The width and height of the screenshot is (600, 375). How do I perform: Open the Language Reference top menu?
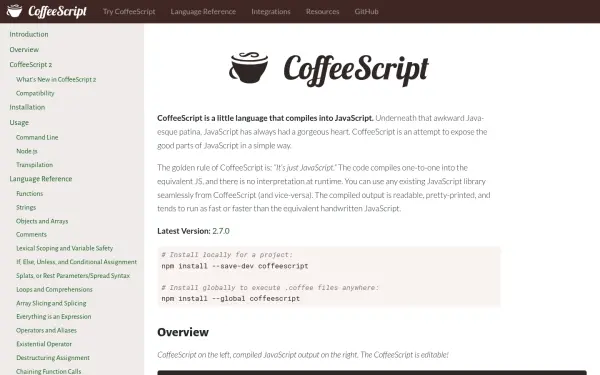click(x=203, y=11)
